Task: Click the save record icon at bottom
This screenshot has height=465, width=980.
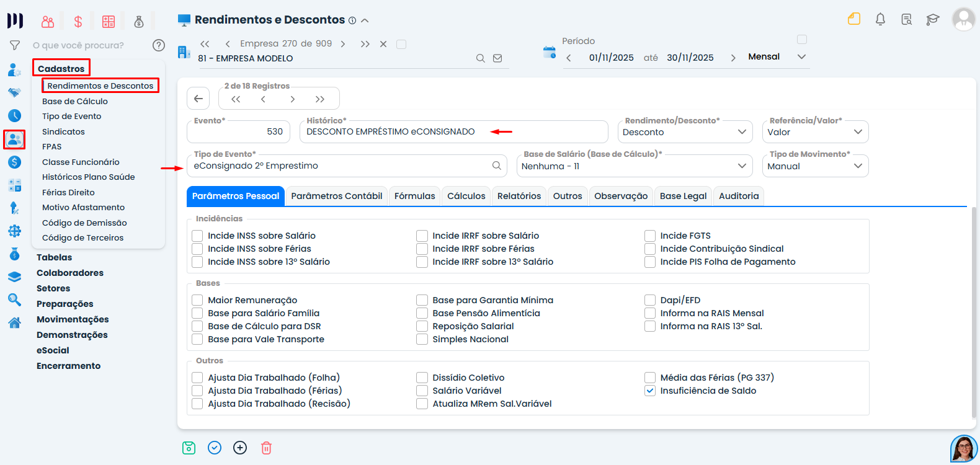Action: point(189,448)
